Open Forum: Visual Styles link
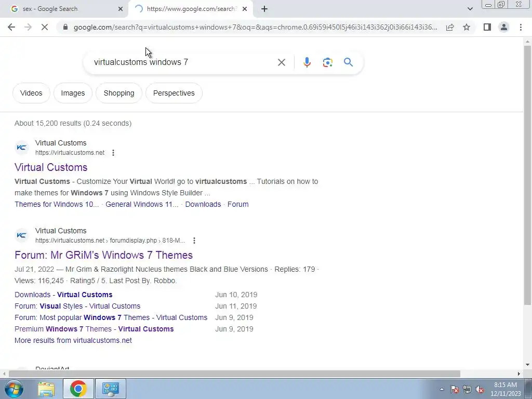 point(77,306)
